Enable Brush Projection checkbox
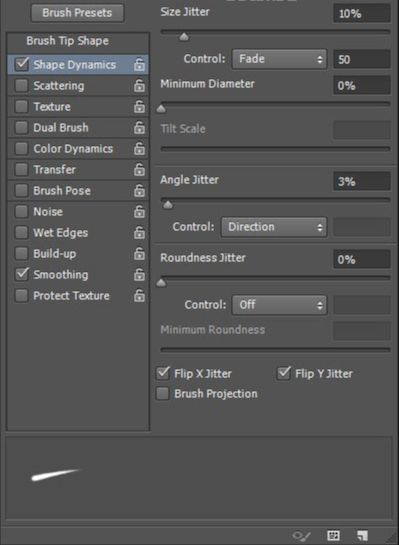 pyautogui.click(x=163, y=393)
